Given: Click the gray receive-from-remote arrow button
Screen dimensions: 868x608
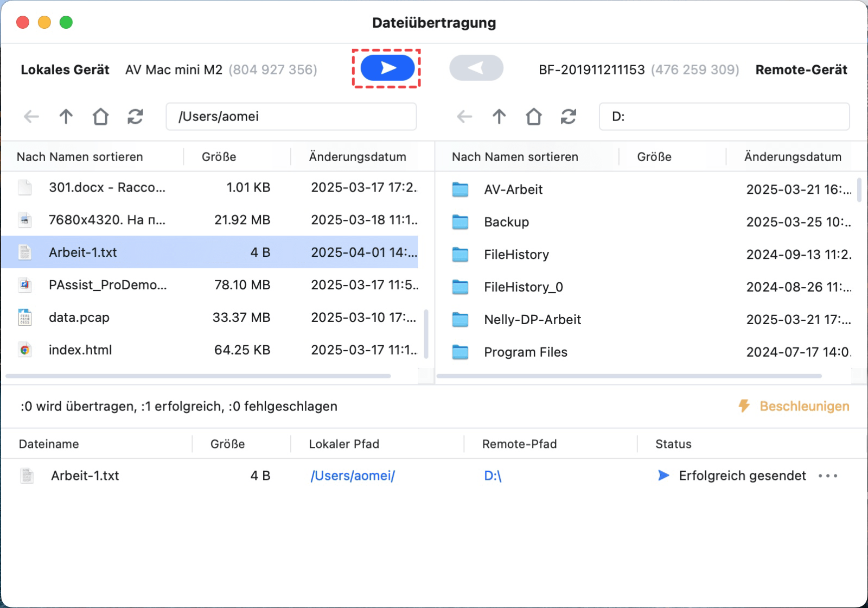Looking at the screenshot, I should pos(476,68).
